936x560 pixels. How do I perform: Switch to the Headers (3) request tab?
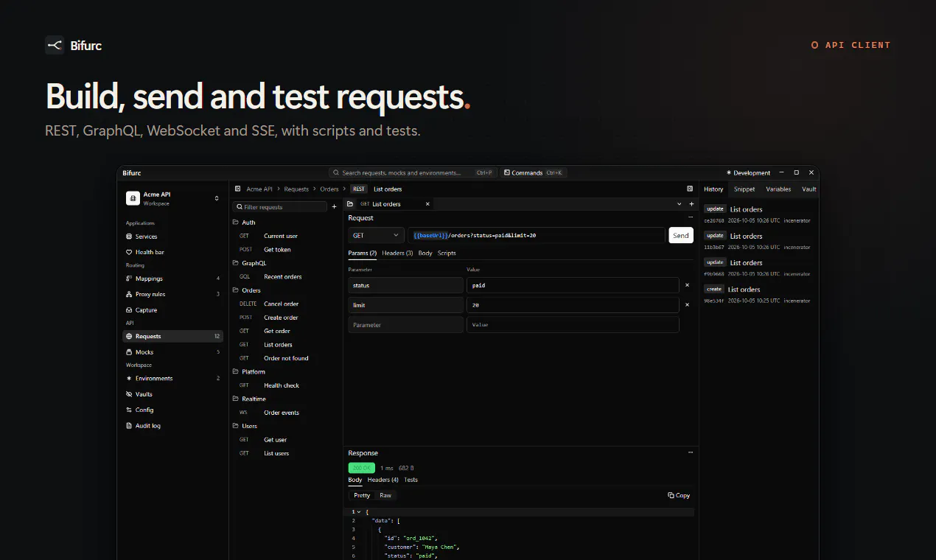point(397,253)
